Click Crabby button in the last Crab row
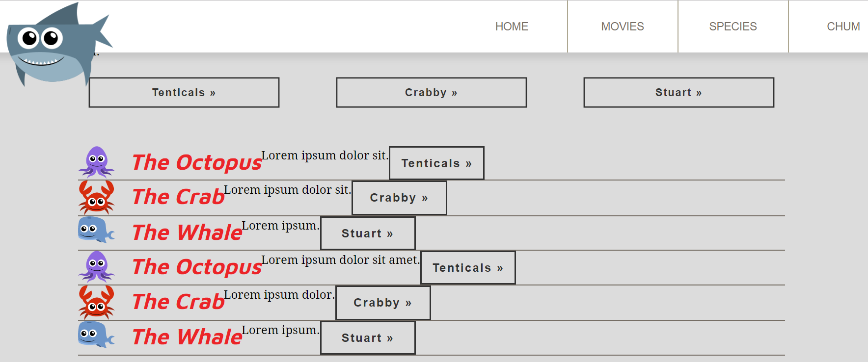Image resolution: width=868 pixels, height=362 pixels. pyautogui.click(x=383, y=303)
